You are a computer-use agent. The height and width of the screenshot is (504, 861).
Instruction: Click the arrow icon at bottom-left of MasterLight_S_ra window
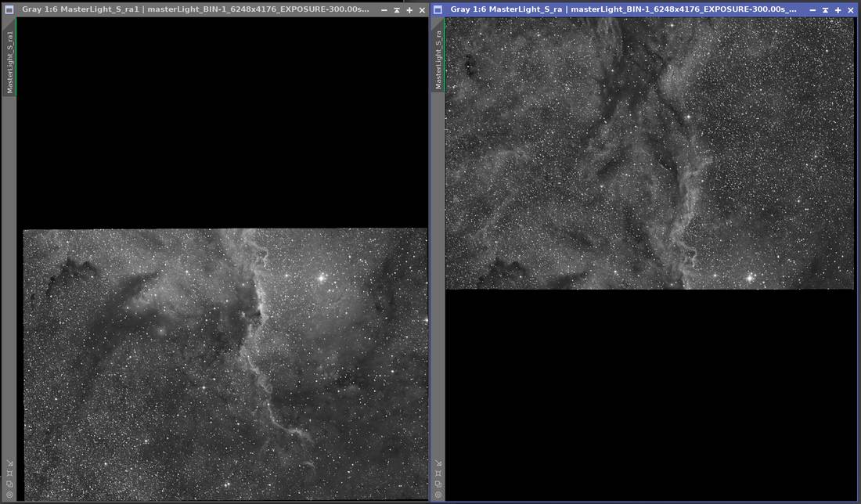click(438, 463)
